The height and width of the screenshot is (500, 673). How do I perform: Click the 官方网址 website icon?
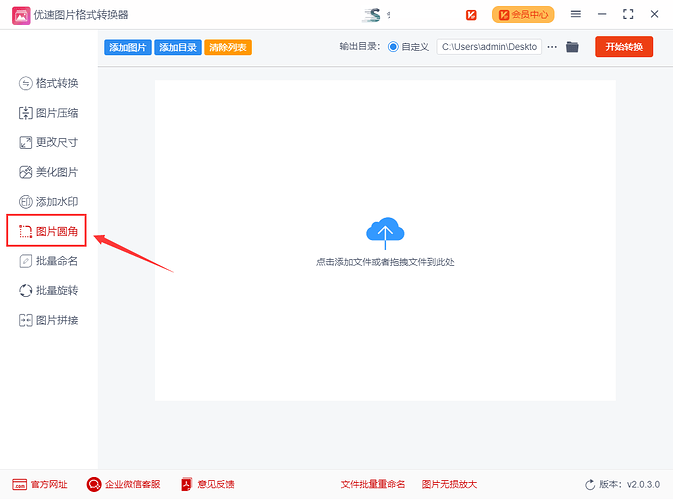[20, 485]
